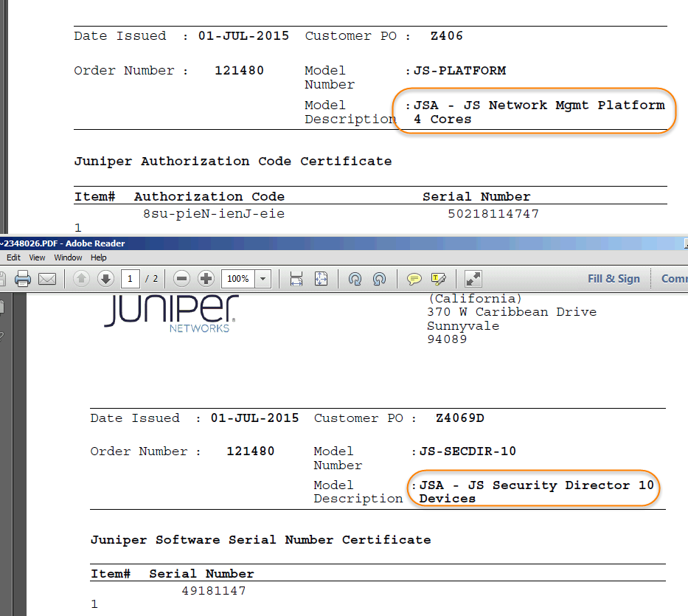
Task: Click serial number 50218114747
Action: point(493,214)
